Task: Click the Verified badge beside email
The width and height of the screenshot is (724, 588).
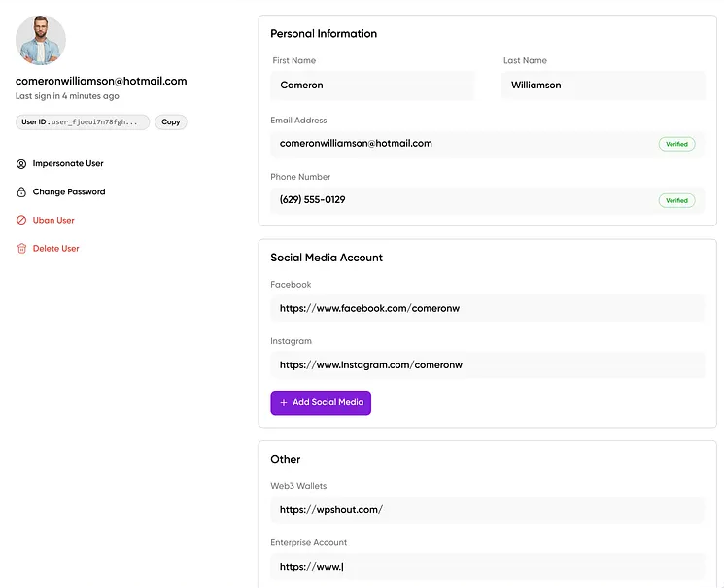Action: (x=676, y=144)
